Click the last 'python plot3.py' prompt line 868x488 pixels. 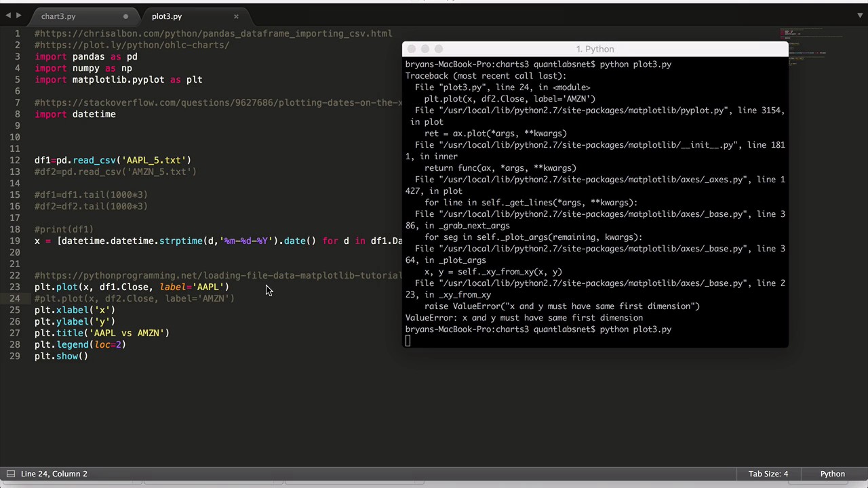tap(538, 329)
